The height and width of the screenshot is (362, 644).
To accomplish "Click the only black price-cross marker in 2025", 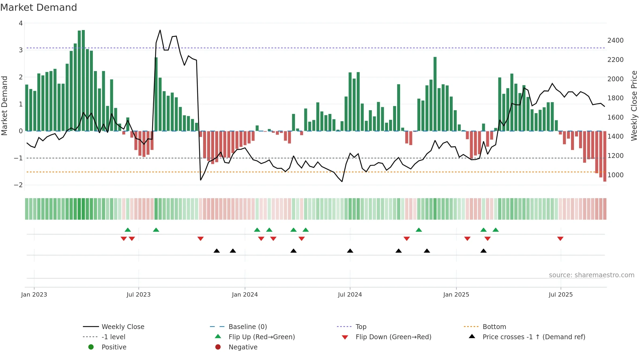I will tap(484, 251).
